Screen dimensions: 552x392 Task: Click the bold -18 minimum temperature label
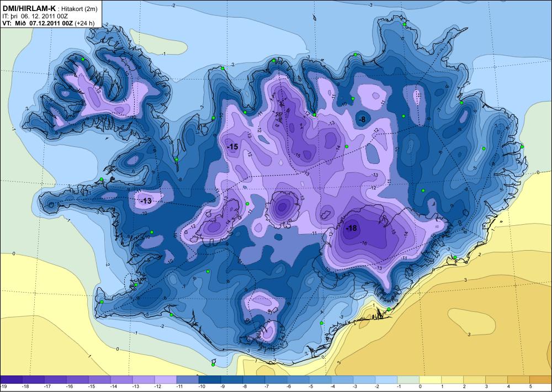[351, 228]
